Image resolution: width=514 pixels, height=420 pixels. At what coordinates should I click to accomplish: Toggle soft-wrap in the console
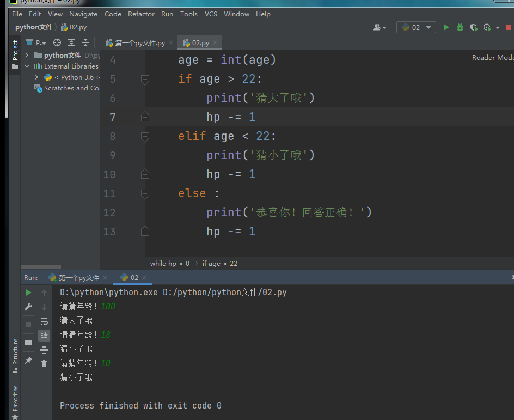click(x=44, y=321)
